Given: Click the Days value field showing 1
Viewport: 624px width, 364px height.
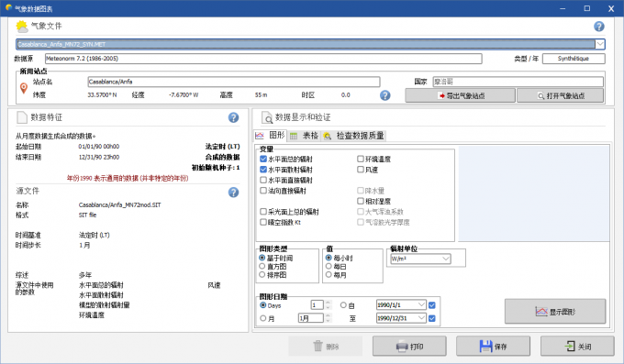Looking at the screenshot, I should (318, 305).
